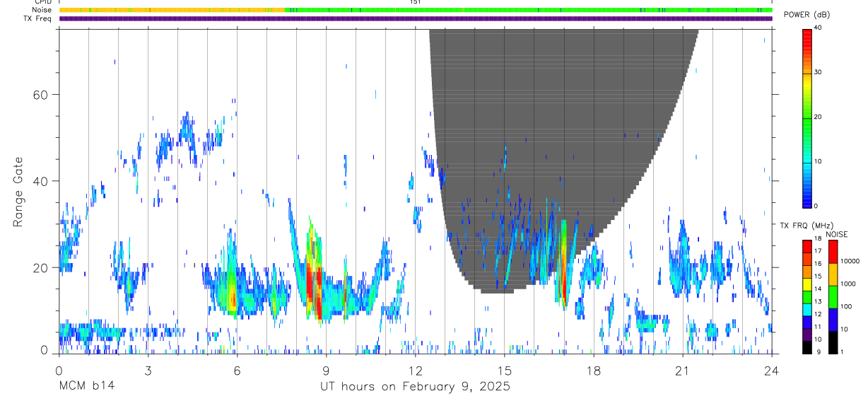This screenshot has width=868, height=401.
Task: Click '13' on TX FRQ legend
Action: click(x=818, y=302)
